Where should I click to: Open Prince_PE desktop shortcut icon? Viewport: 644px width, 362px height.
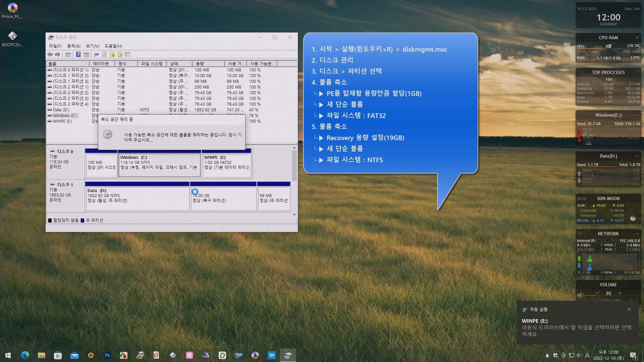click(x=12, y=11)
